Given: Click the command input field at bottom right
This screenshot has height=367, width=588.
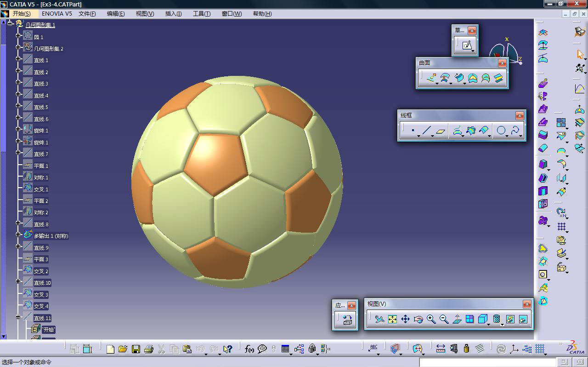Looking at the screenshot, I should pos(487,362).
